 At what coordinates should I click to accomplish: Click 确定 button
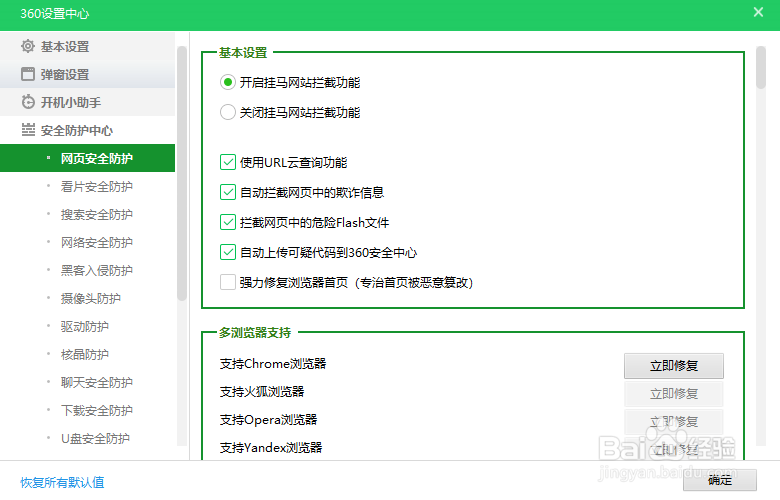[720, 480]
